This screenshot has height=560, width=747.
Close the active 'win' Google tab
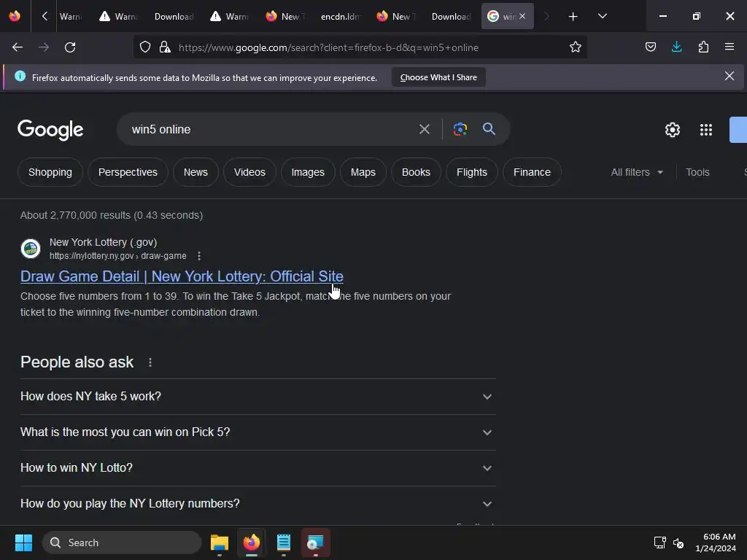[522, 16]
